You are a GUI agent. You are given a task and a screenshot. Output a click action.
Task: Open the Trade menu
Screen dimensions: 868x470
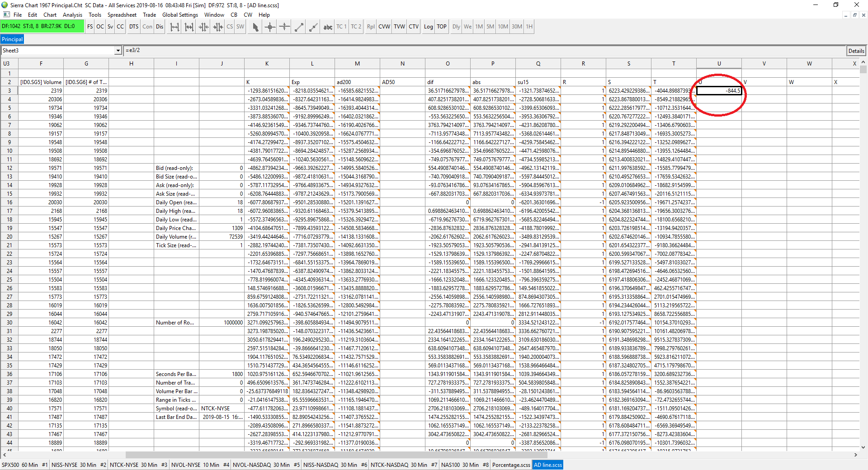click(150, 15)
